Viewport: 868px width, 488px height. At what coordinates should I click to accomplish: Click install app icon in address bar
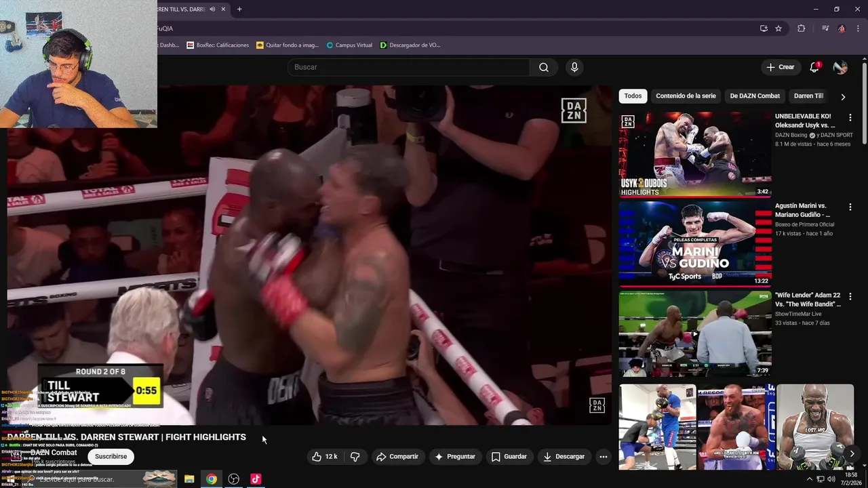coord(764,28)
